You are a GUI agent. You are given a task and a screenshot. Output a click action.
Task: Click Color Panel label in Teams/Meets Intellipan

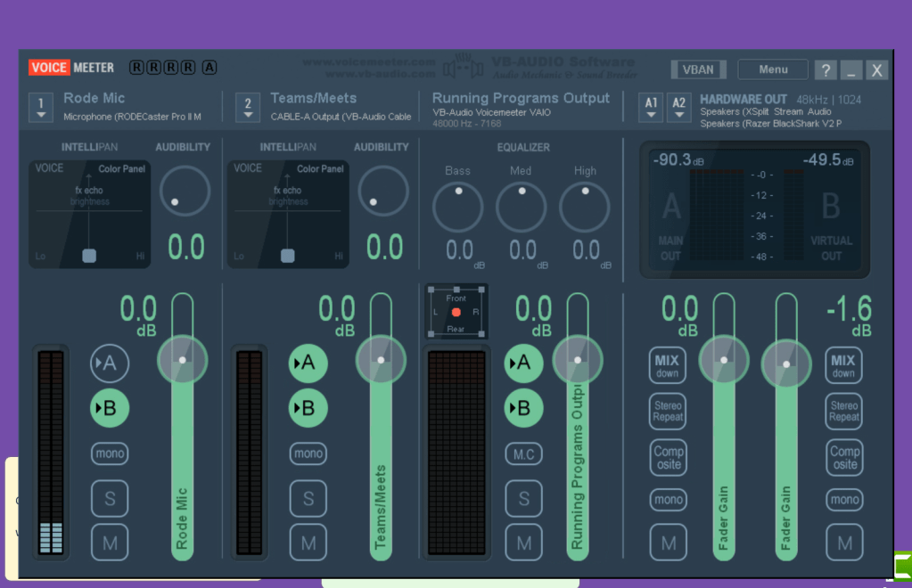click(320, 169)
